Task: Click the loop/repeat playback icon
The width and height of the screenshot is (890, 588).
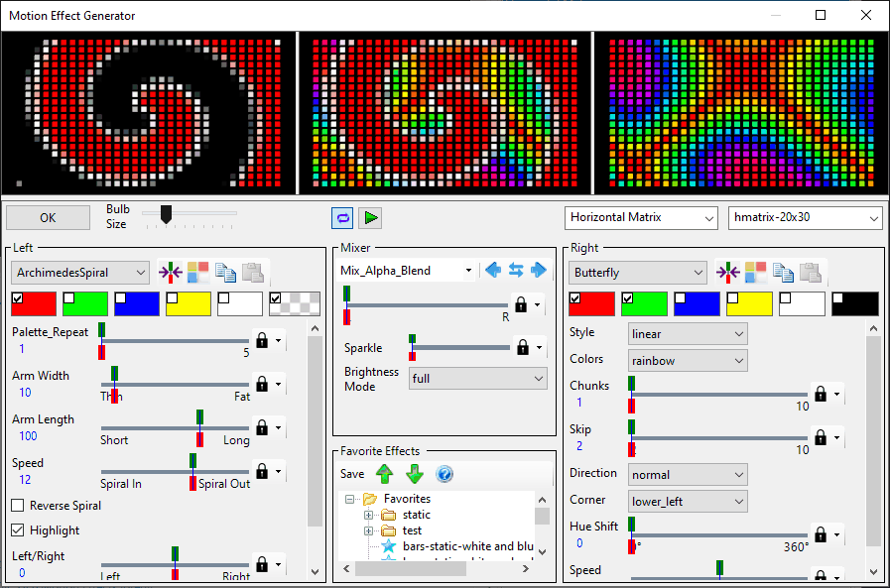Action: [x=342, y=218]
